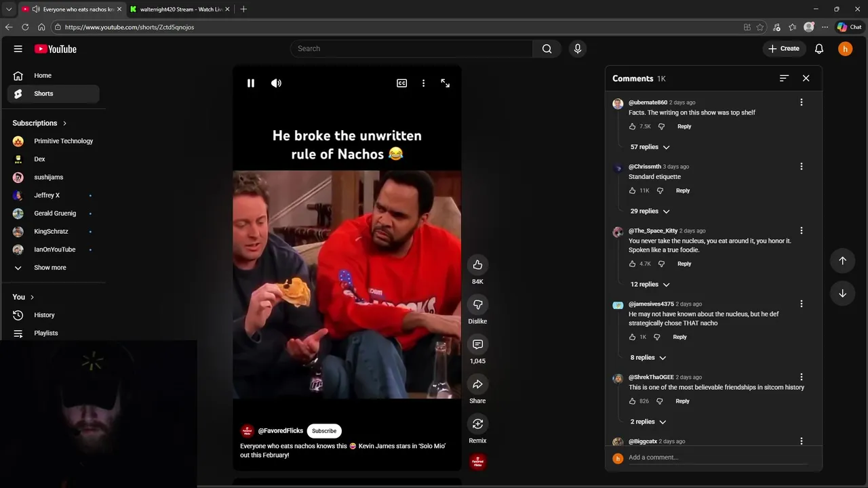This screenshot has height=488, width=868.
Task: Expand the 57 replies thread
Action: 650,147
